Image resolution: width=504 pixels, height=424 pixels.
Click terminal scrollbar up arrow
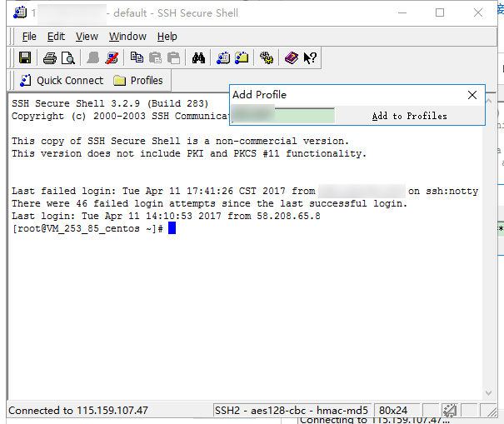488,101
